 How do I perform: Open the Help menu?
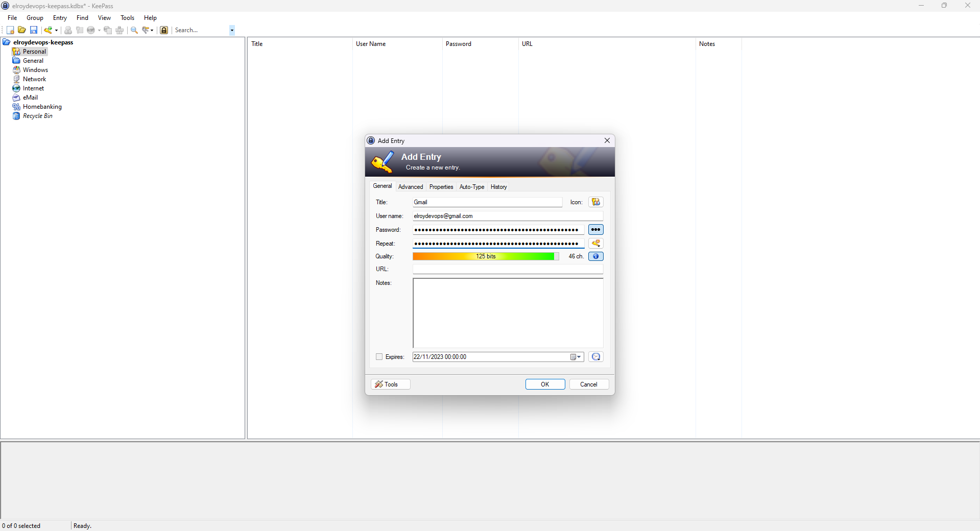tap(150, 18)
